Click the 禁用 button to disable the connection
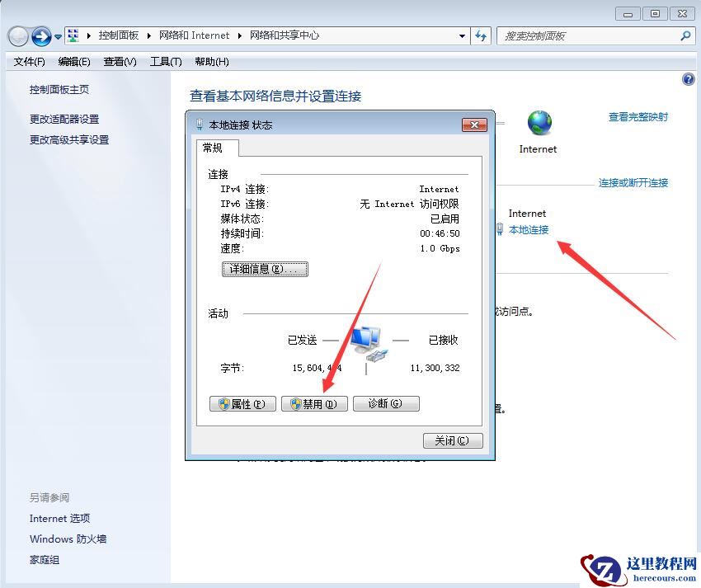This screenshot has width=701, height=588. coord(314,403)
